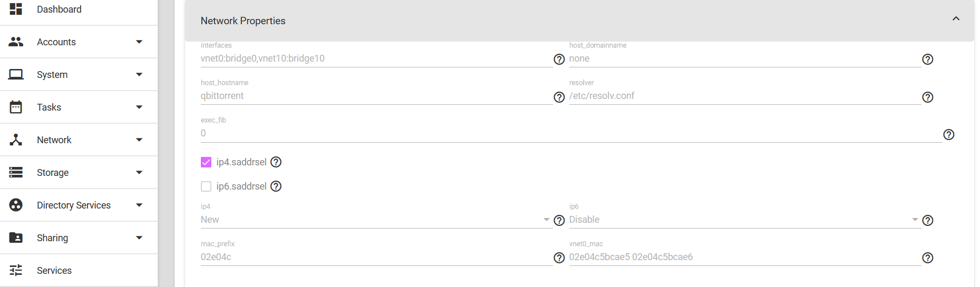This screenshot has width=980, height=287.
Task: Open help for host_domainname field
Action: point(928,60)
